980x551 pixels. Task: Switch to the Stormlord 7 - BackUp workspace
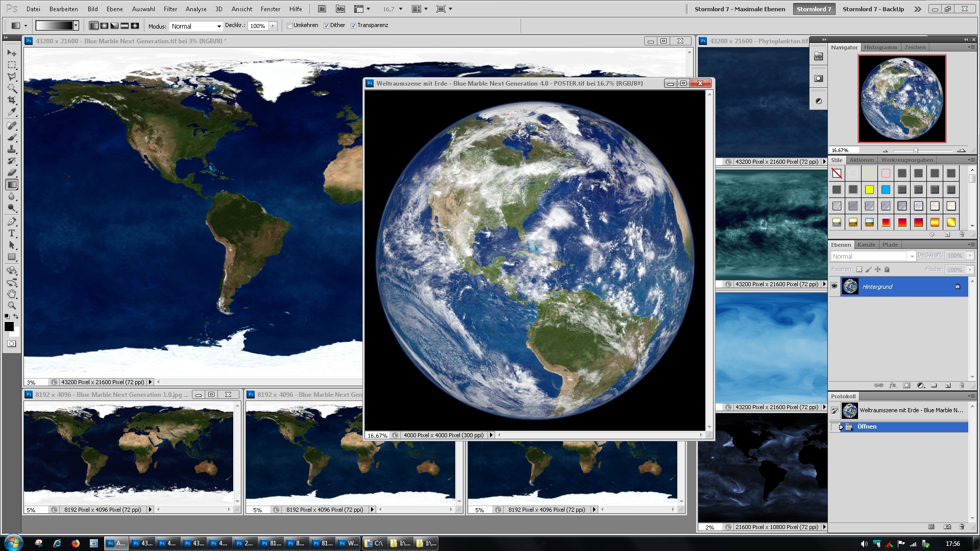pyautogui.click(x=873, y=9)
